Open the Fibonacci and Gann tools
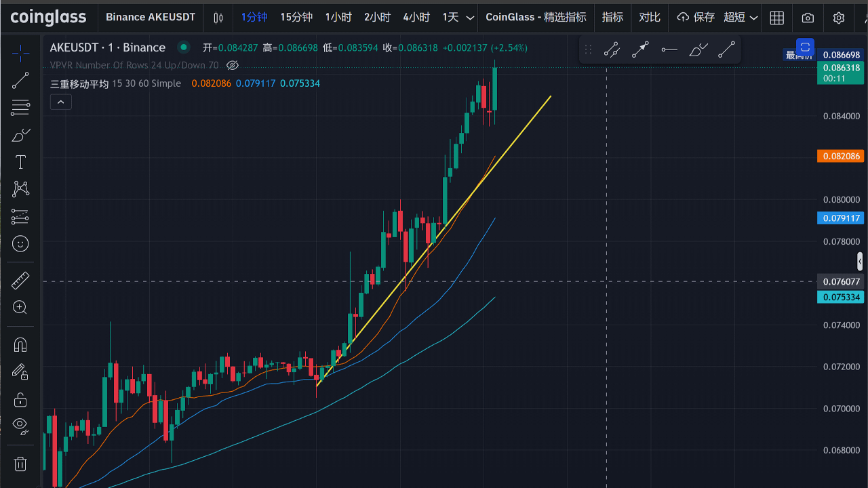The image size is (868, 488). tap(20, 107)
